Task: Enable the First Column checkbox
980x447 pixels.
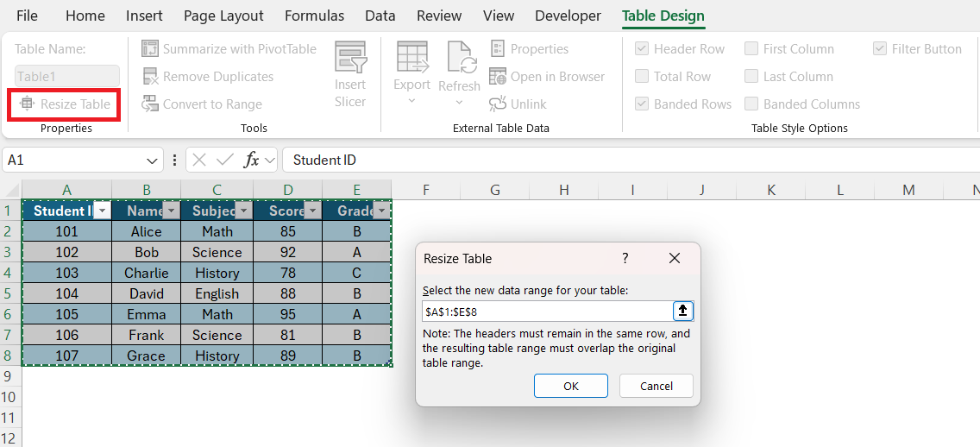Action: point(751,49)
